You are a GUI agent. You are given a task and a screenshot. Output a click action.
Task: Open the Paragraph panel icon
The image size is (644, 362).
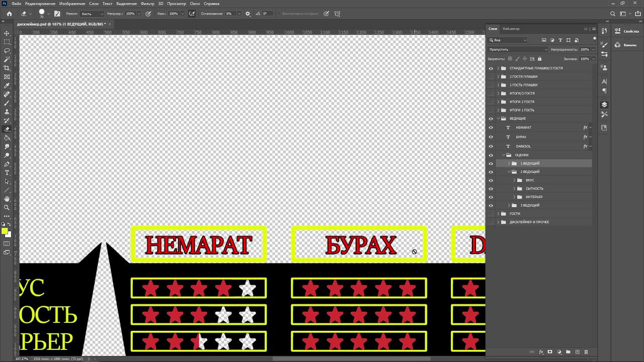point(604,91)
